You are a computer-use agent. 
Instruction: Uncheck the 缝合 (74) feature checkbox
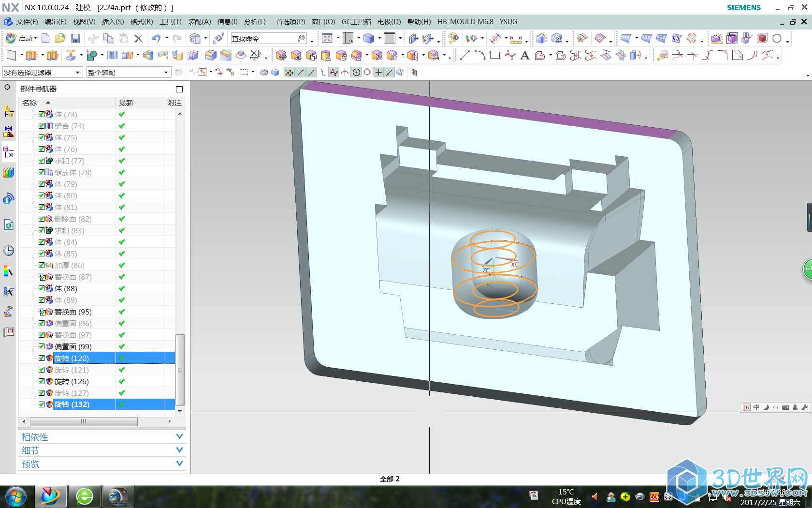[42, 126]
